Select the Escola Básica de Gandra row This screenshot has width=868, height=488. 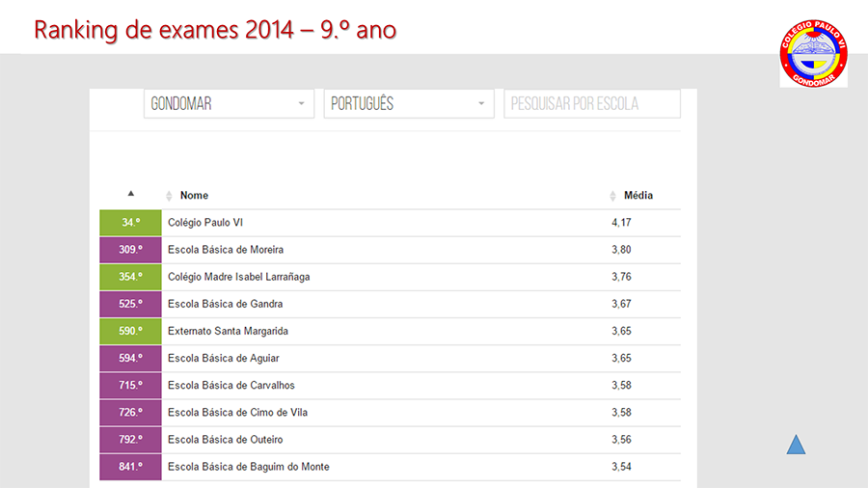point(391,304)
